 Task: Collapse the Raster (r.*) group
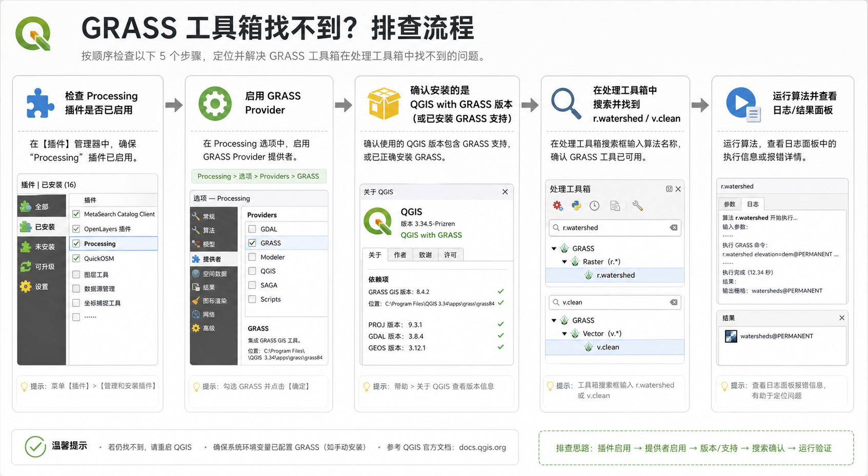click(x=564, y=262)
